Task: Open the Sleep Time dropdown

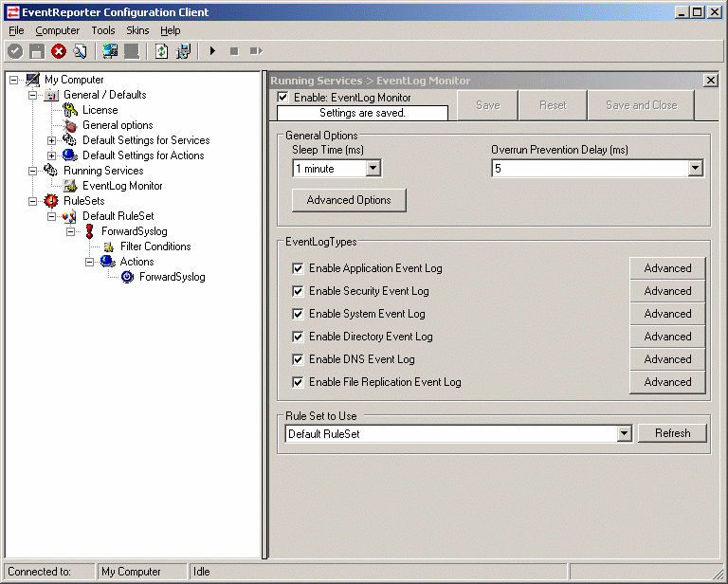Action: [x=373, y=169]
